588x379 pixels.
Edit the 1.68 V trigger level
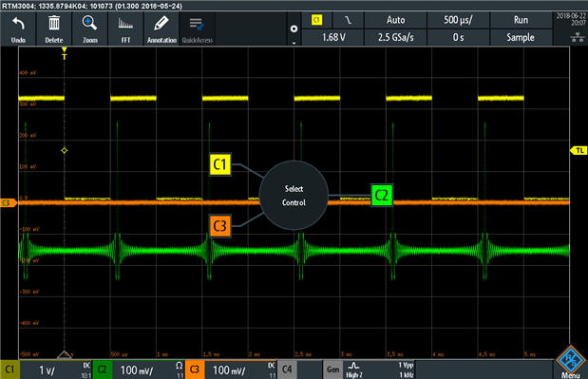pos(332,37)
